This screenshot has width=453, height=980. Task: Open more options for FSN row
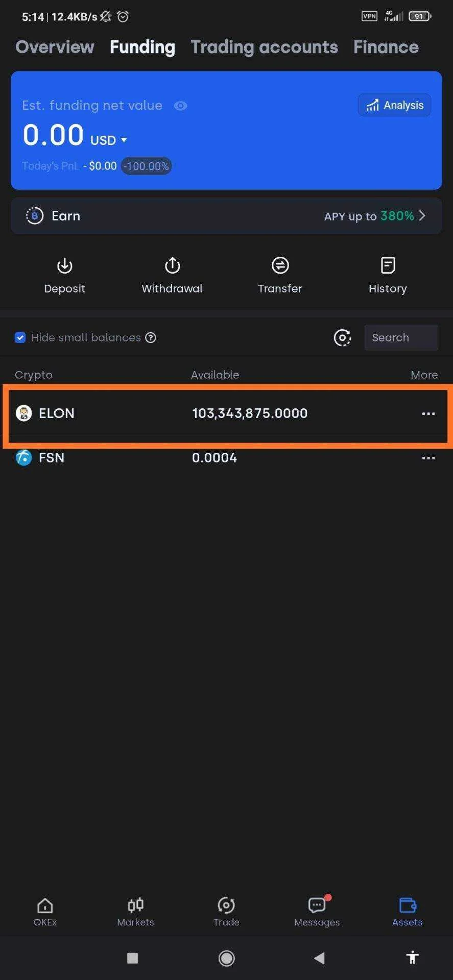428,458
